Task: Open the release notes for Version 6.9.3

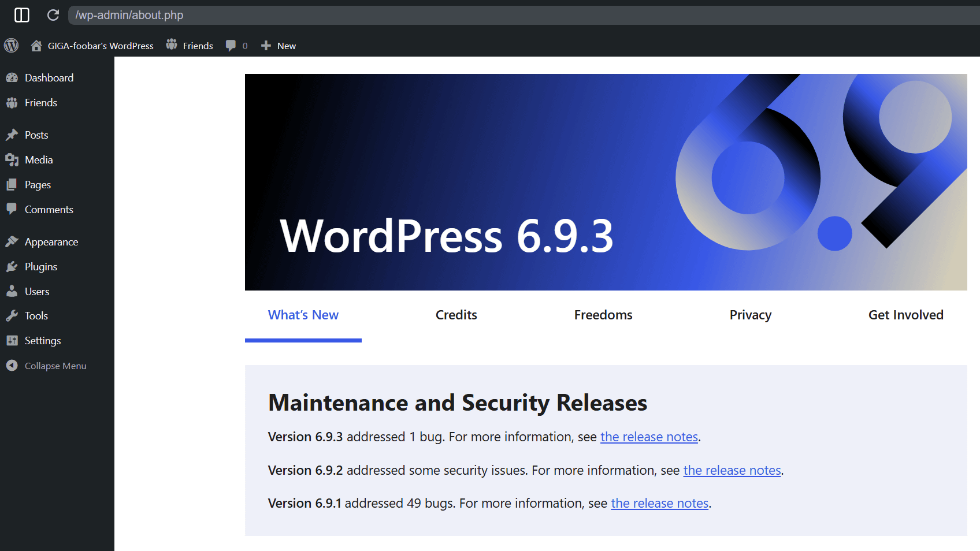Action: [x=648, y=437]
